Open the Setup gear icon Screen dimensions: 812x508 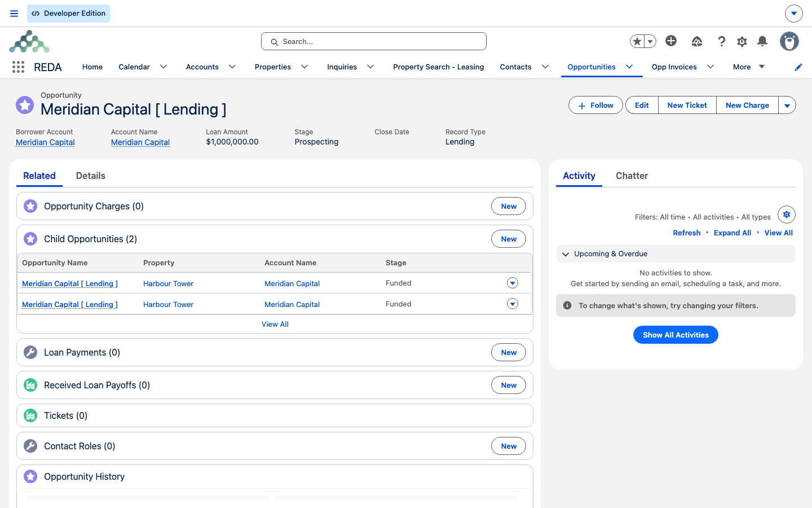(742, 41)
